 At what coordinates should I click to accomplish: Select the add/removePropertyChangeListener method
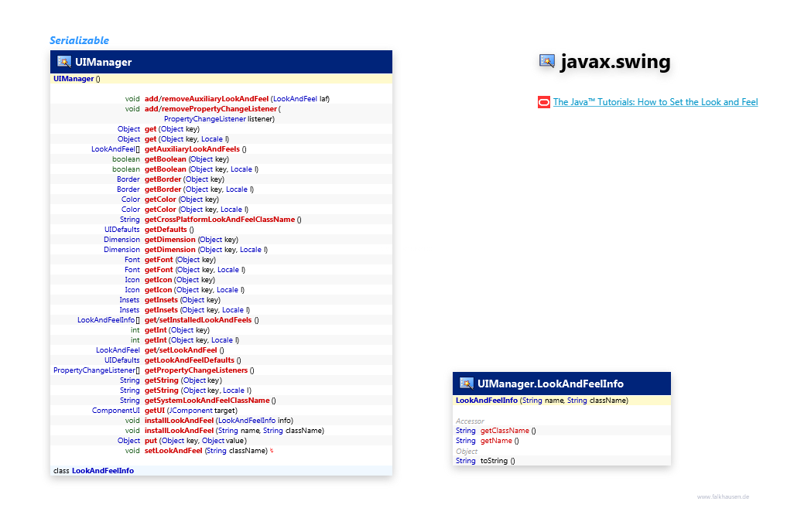click(210, 109)
